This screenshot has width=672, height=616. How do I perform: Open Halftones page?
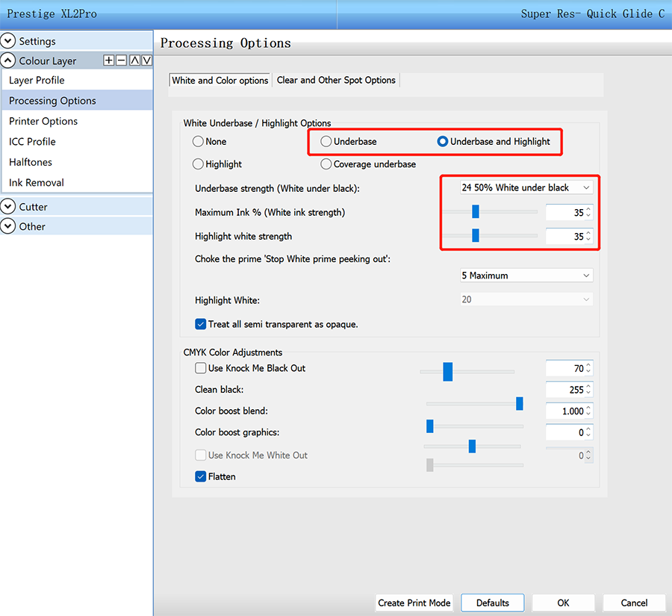[77, 163]
